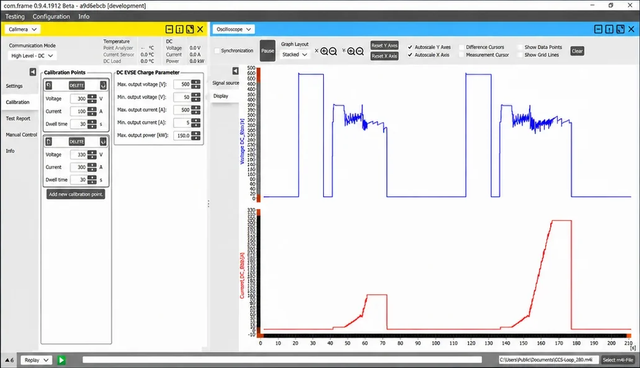The image size is (640, 368).
Task: Collapse the Oscilloscope side tabs arrow
Action: coord(236,71)
